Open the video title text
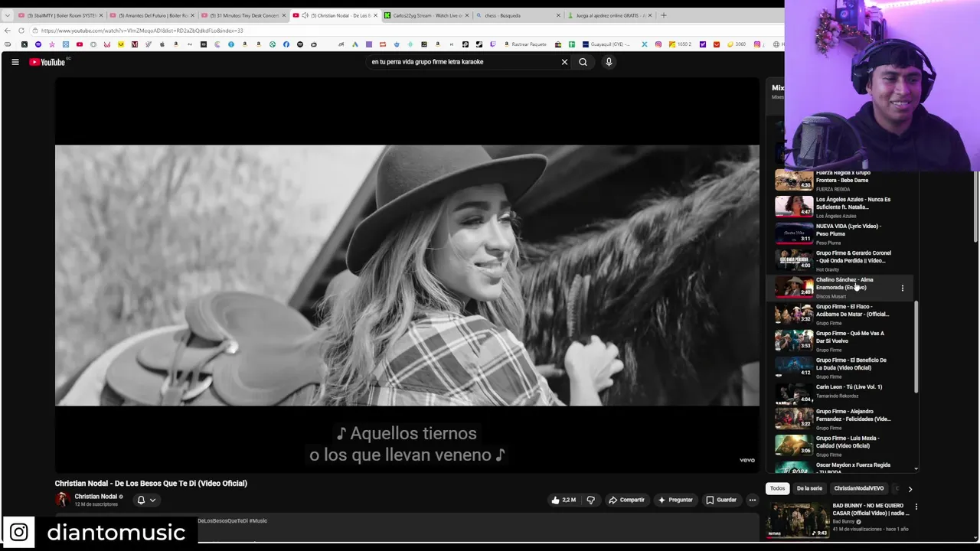Viewport: 980px width, 551px height. point(151,483)
